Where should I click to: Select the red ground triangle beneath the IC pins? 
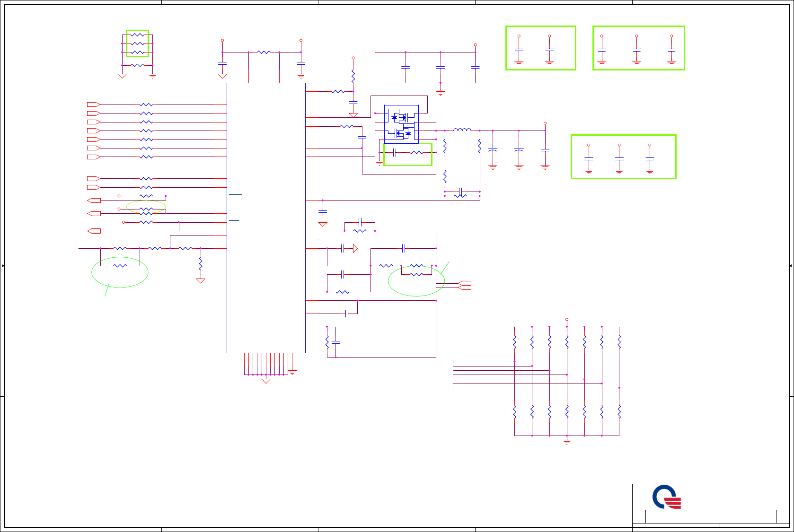click(266, 381)
